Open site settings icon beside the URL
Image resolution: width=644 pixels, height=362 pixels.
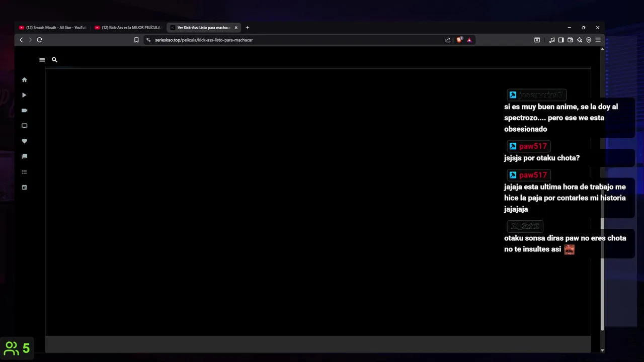[148, 40]
